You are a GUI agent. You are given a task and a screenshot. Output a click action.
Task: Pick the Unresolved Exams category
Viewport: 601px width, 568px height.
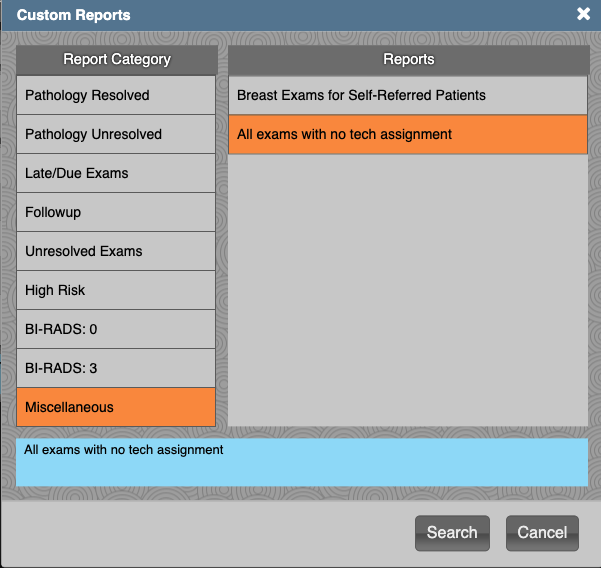(x=116, y=251)
